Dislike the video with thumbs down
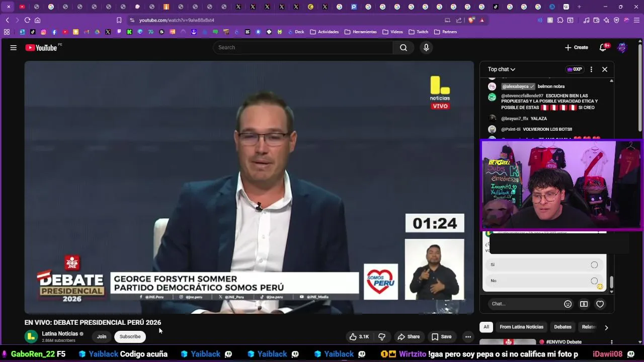644x362 pixels. (382, 337)
